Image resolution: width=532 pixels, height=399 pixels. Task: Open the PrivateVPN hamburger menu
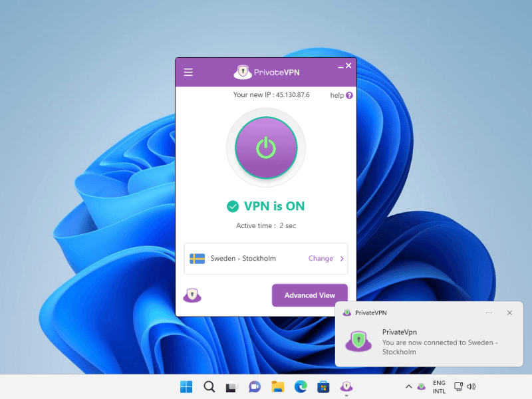click(x=188, y=72)
